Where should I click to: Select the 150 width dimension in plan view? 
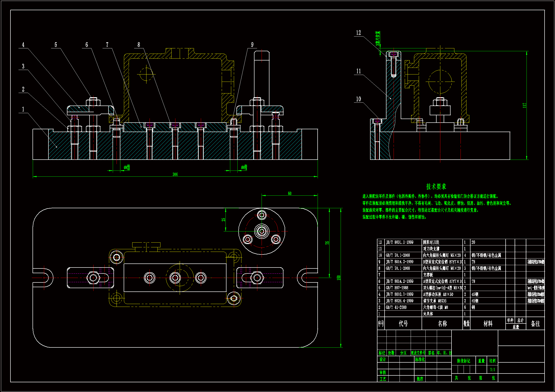coord(339,278)
